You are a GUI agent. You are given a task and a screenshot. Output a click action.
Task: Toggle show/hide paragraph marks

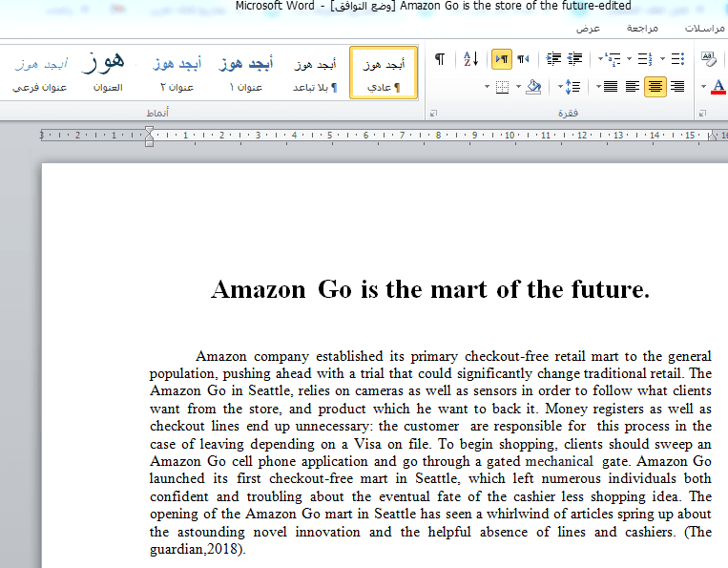tap(439, 59)
